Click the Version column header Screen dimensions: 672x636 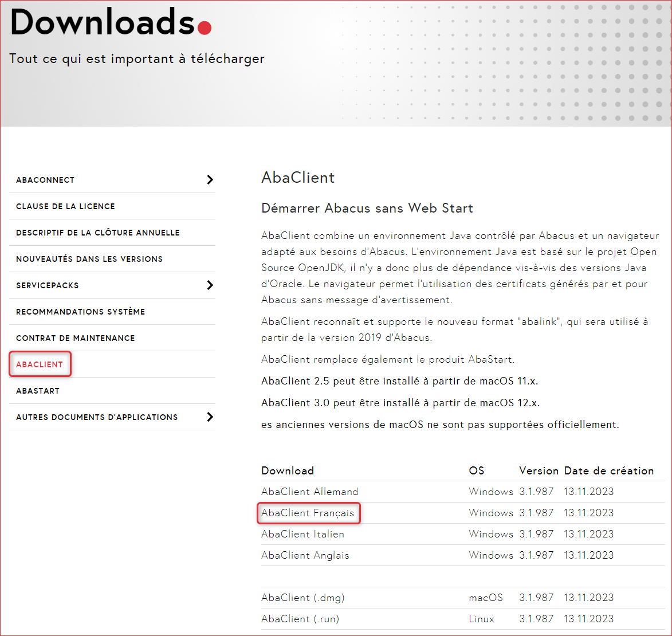(539, 470)
